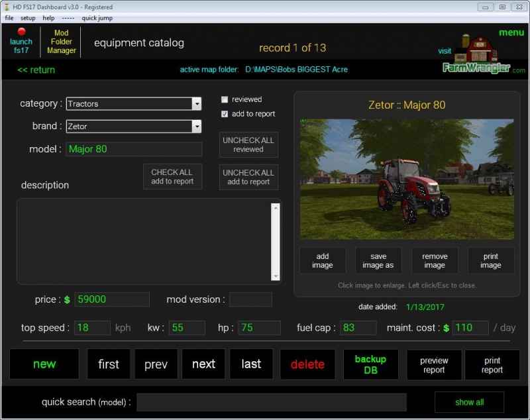This screenshot has height=420, width=530.
Task: Open the file menu
Action: [x=9, y=18]
